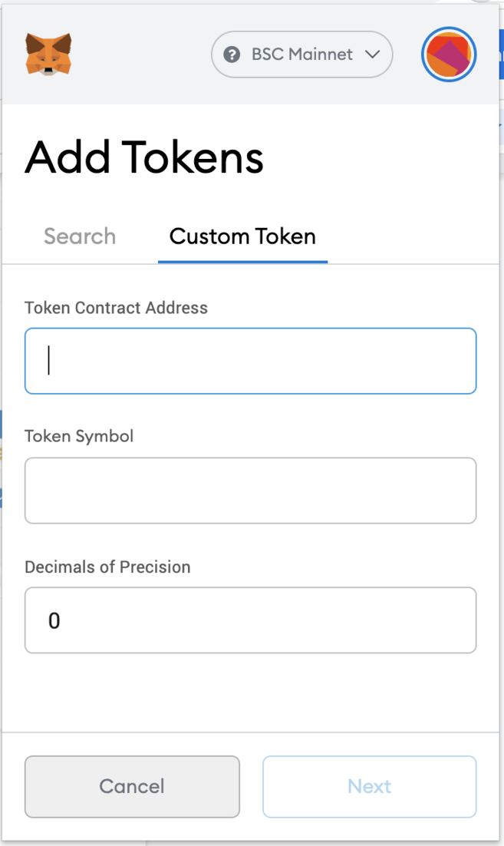Click the MetaMask fox logo
Viewport: 504px width, 846px height.
click(48, 54)
